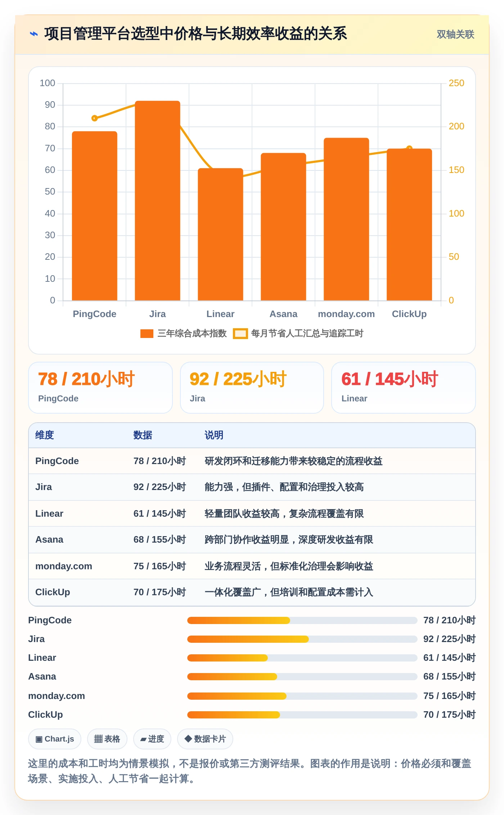Click the Jira progress bar

coord(302,639)
